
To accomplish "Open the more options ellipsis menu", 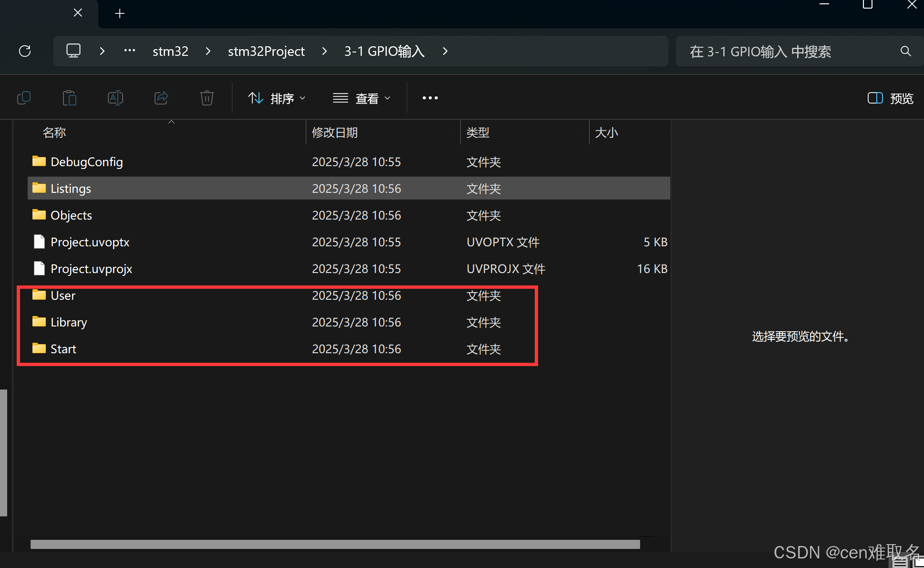I will [x=430, y=98].
